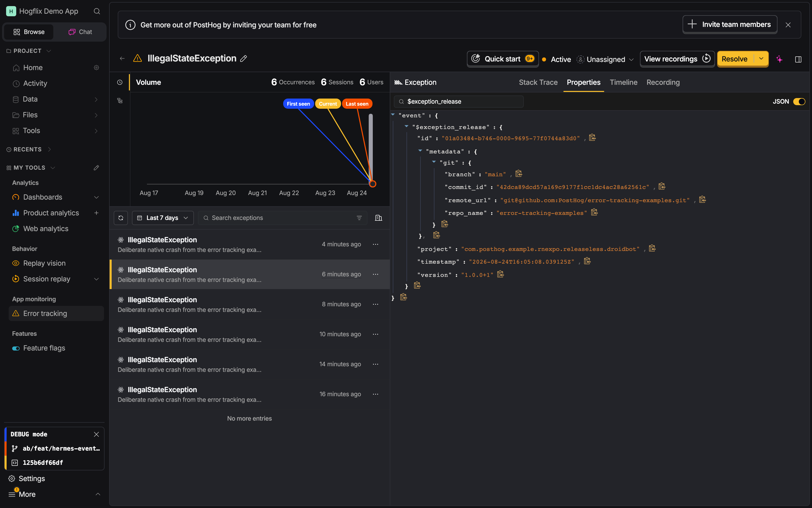812x508 pixels.
Task: Collapse the "git" JSON node
Action: pyautogui.click(x=434, y=162)
